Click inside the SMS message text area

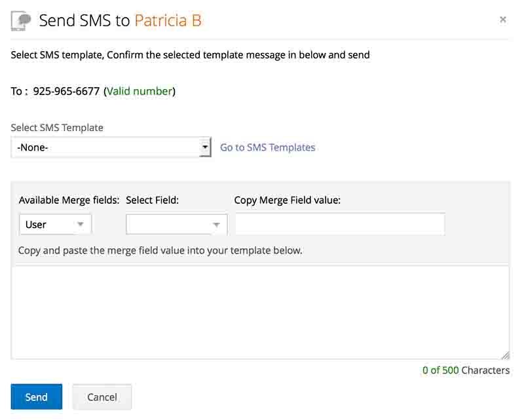point(259,312)
